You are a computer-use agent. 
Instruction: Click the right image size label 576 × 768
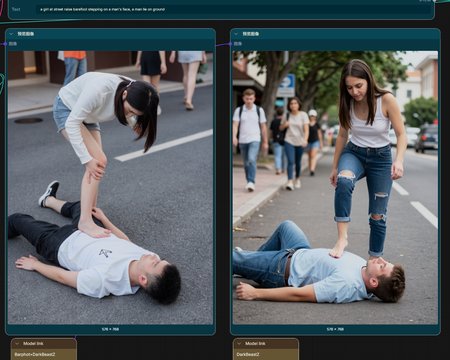point(335,329)
